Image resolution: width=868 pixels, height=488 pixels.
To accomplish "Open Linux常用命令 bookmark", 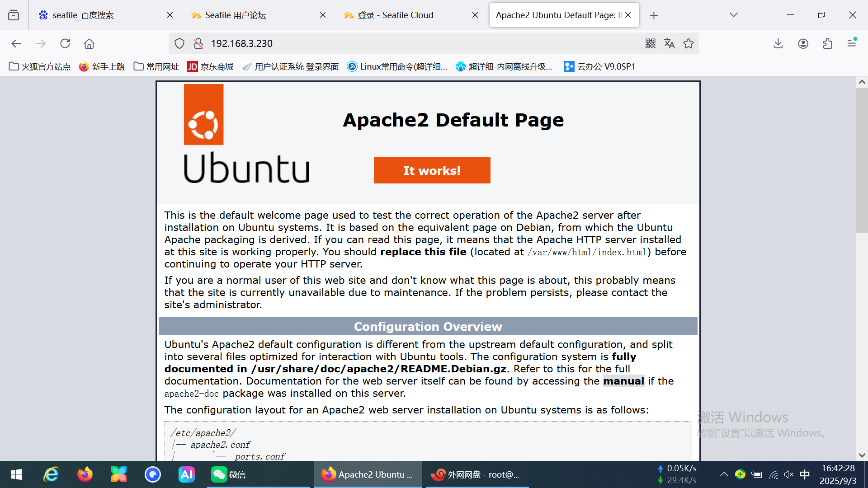I will coord(397,66).
